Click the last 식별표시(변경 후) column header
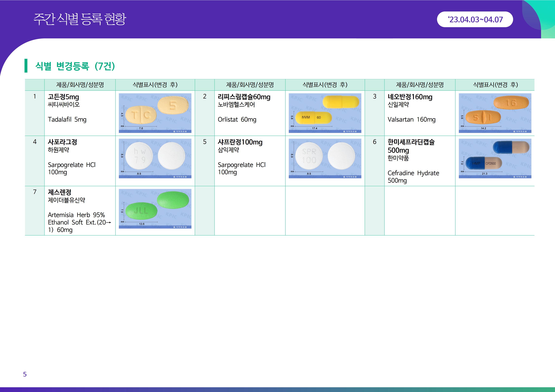This screenshot has height=392, width=555. coord(495,85)
